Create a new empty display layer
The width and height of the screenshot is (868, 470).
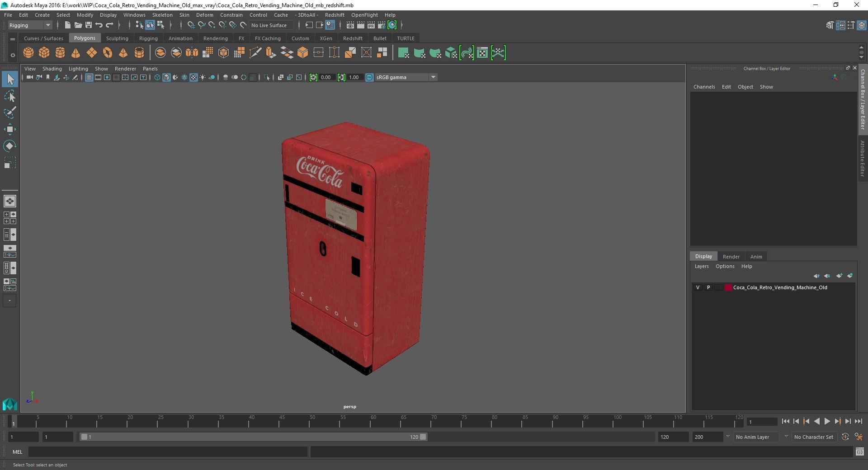839,276
